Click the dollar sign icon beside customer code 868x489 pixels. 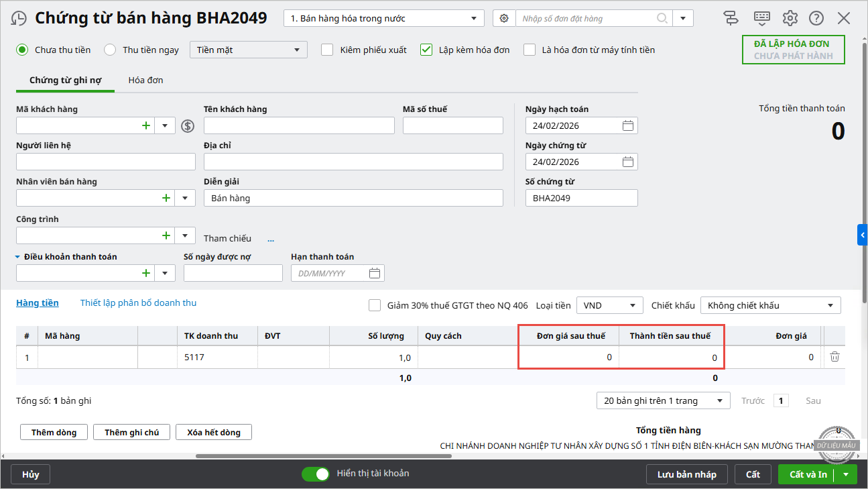(188, 125)
